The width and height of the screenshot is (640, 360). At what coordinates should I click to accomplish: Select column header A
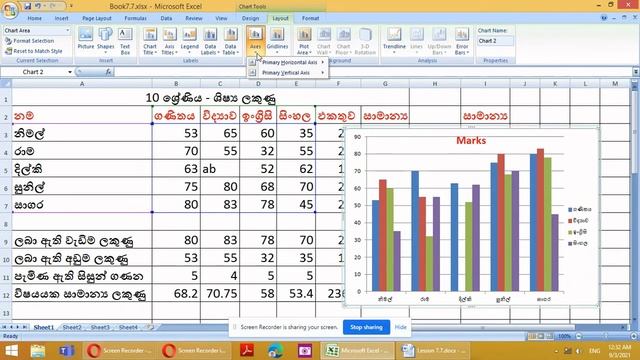point(82,84)
